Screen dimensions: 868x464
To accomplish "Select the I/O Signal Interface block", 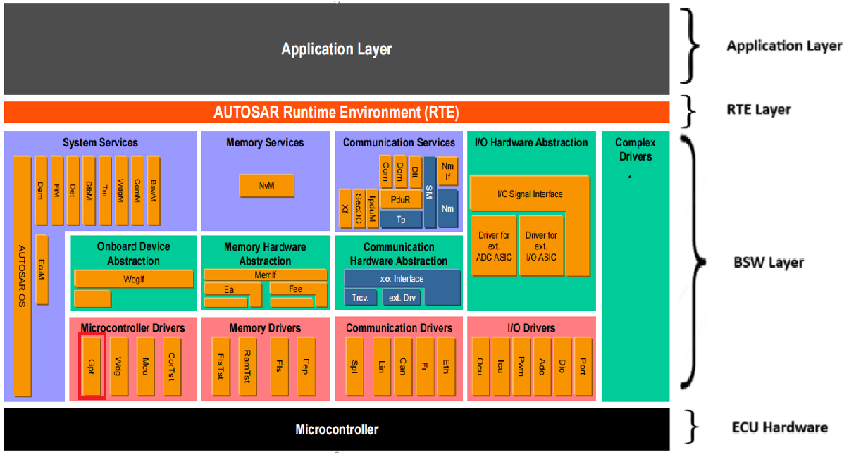I will [529, 194].
